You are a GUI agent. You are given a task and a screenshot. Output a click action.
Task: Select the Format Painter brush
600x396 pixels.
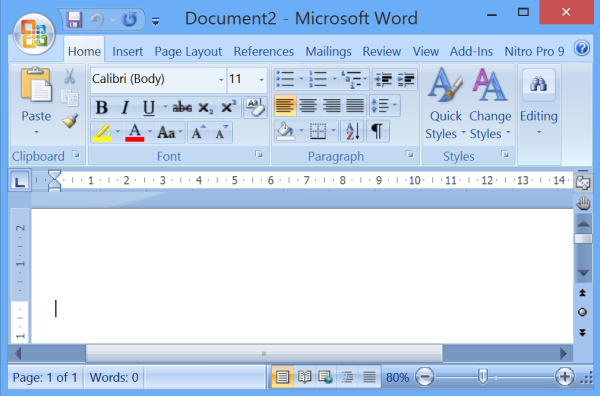click(70, 121)
